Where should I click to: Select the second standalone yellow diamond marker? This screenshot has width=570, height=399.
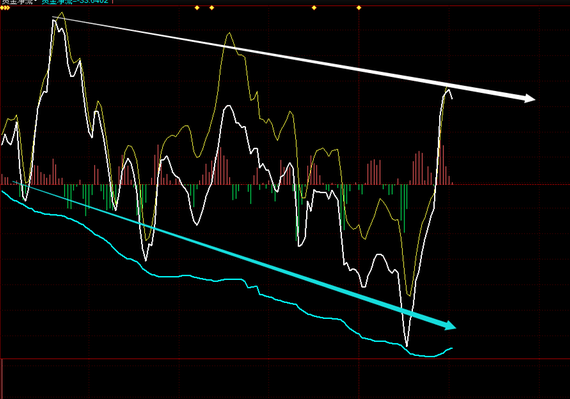(x=212, y=8)
